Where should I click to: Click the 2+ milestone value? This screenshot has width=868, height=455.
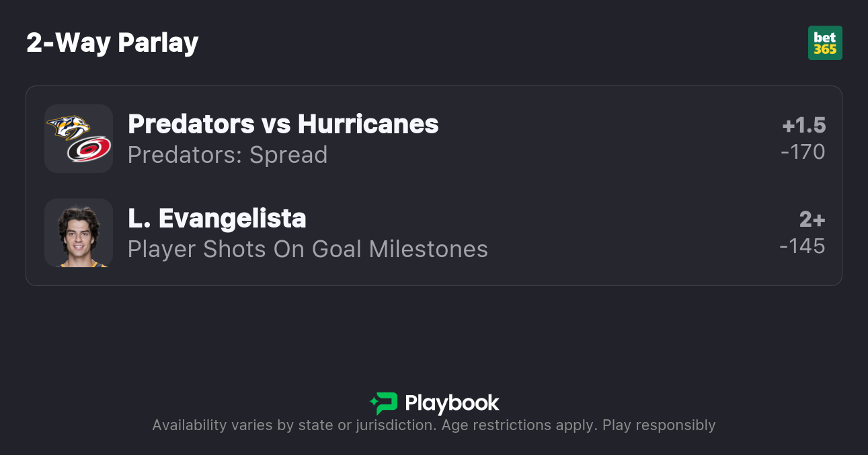pyautogui.click(x=812, y=219)
